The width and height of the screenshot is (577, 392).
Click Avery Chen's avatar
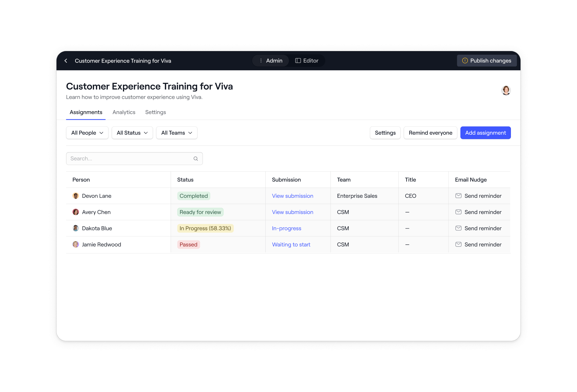pyautogui.click(x=76, y=212)
